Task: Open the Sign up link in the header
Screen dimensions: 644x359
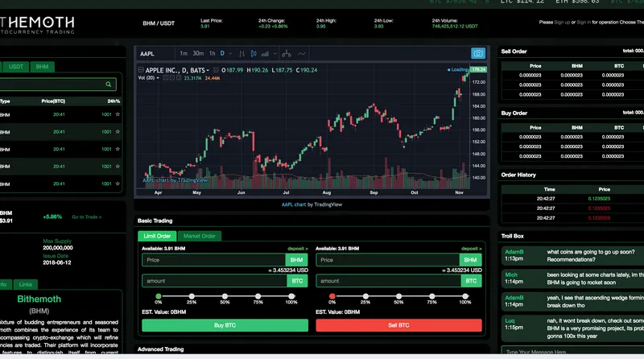Action: [562, 23]
